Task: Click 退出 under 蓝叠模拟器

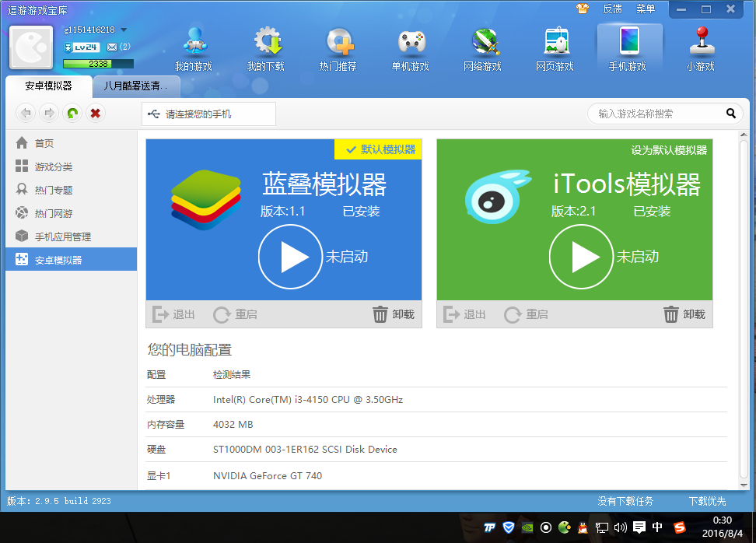Action: click(173, 314)
